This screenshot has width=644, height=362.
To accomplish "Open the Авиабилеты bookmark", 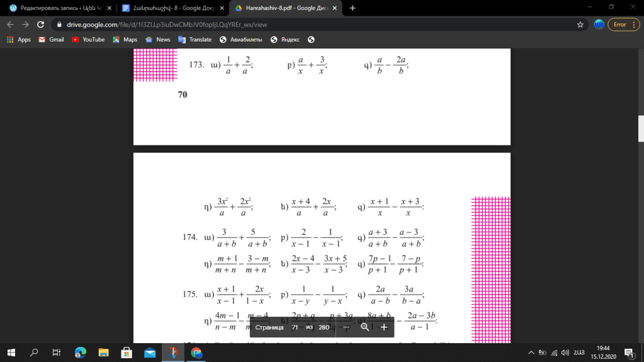I will pos(240,40).
